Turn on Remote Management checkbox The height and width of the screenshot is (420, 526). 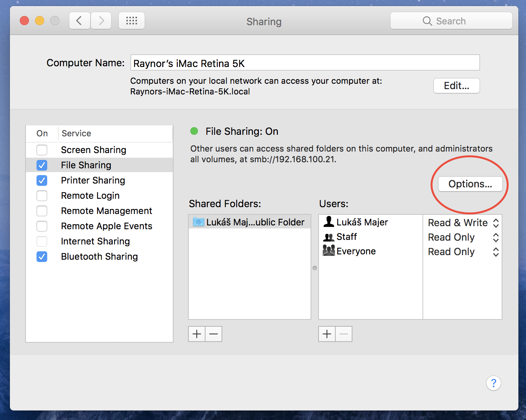42,211
